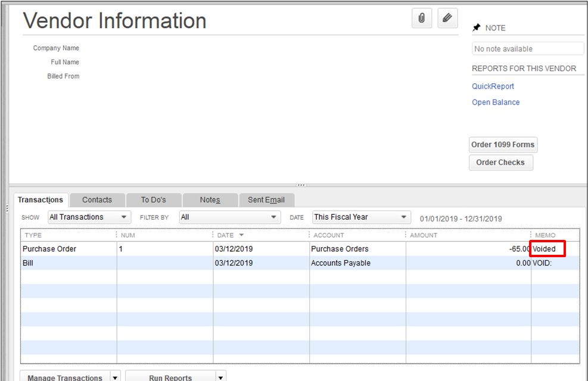
Task: Expand the Run Reports dropdown arrow
Action: 221,376
